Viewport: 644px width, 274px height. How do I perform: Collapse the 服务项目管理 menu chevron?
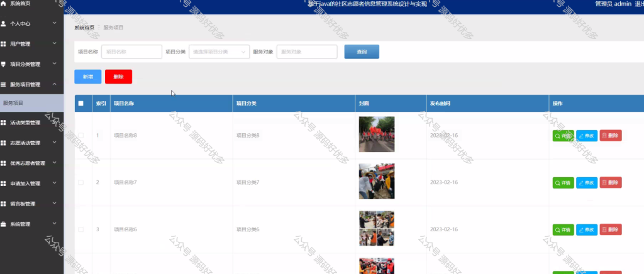pyautogui.click(x=55, y=84)
